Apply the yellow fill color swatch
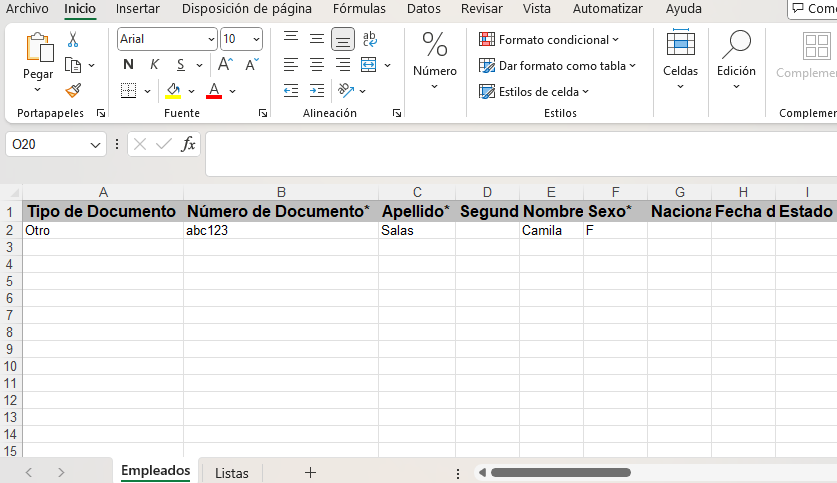837x483 pixels. pyautogui.click(x=174, y=91)
